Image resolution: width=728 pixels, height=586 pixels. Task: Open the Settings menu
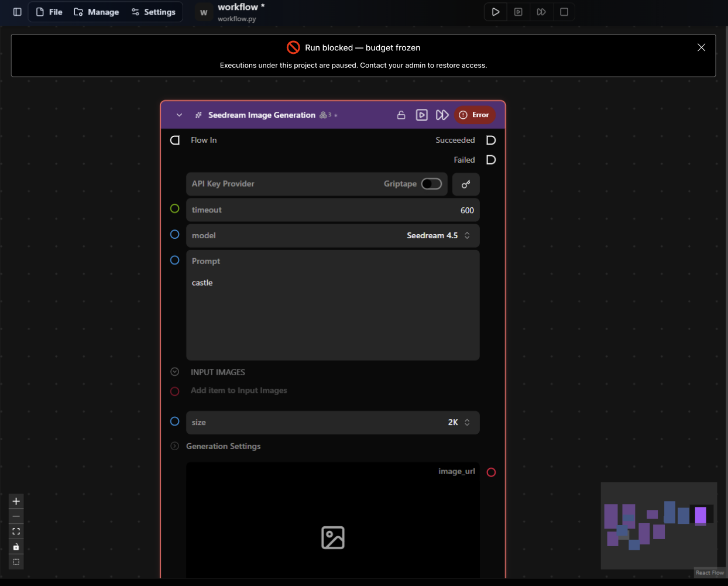point(153,12)
